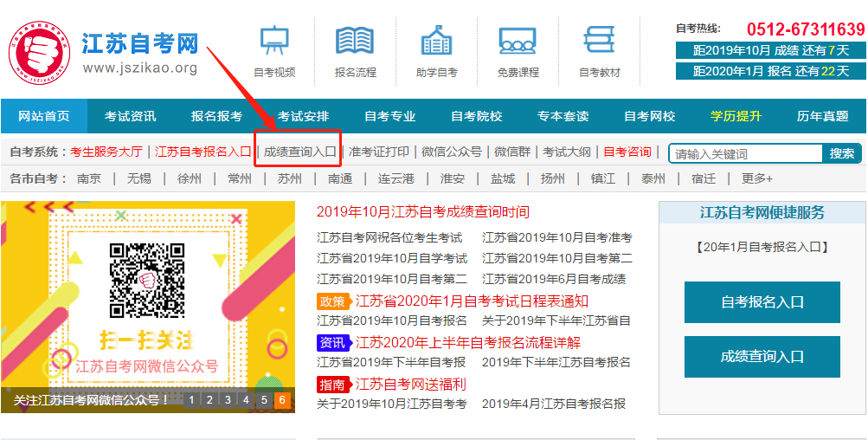Click the 自考报名入口 teal button
Image resolution: width=868 pixels, height=440 pixels.
(x=762, y=302)
